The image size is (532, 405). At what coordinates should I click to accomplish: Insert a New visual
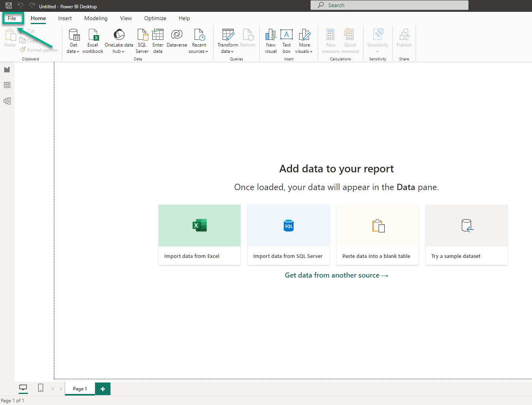(271, 35)
